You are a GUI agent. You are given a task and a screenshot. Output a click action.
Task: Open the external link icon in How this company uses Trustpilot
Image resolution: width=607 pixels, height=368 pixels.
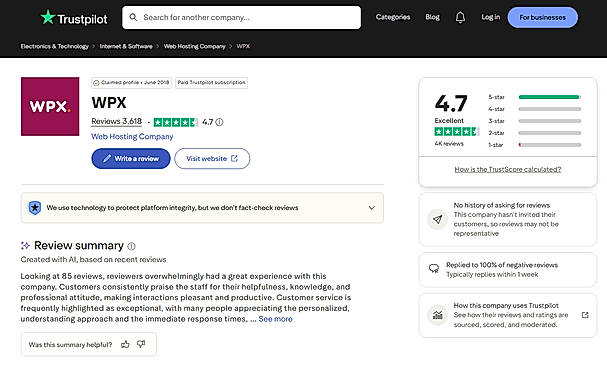(585, 315)
